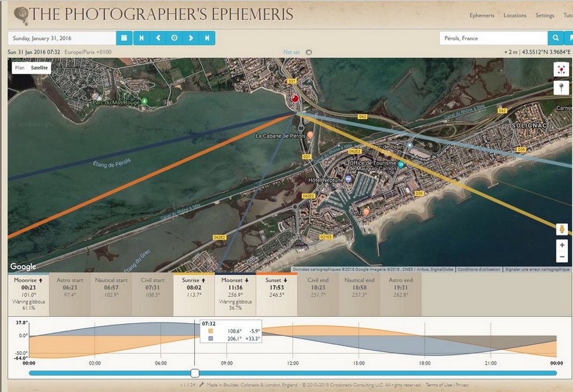This screenshot has height=392, width=573.
Task: Click the Europe/Paris +0100 timezone text
Action: (88, 52)
